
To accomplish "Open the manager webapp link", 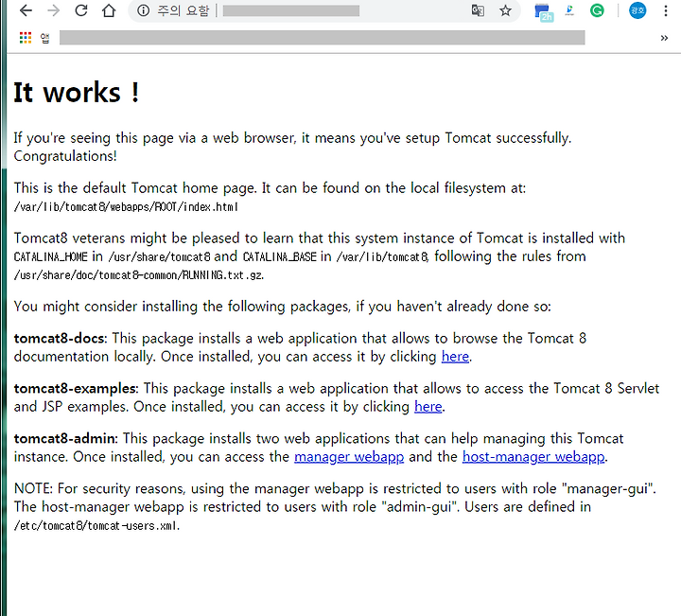I will coord(349,457).
